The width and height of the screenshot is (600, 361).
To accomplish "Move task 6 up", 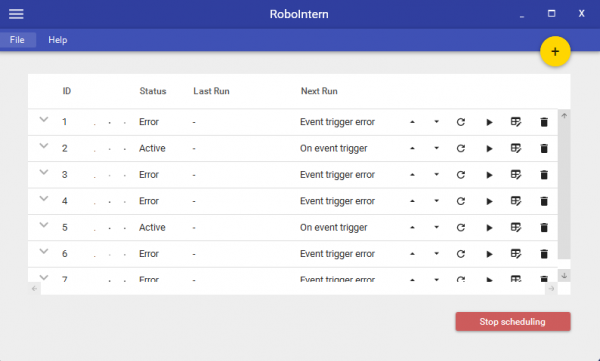I will 412,254.
